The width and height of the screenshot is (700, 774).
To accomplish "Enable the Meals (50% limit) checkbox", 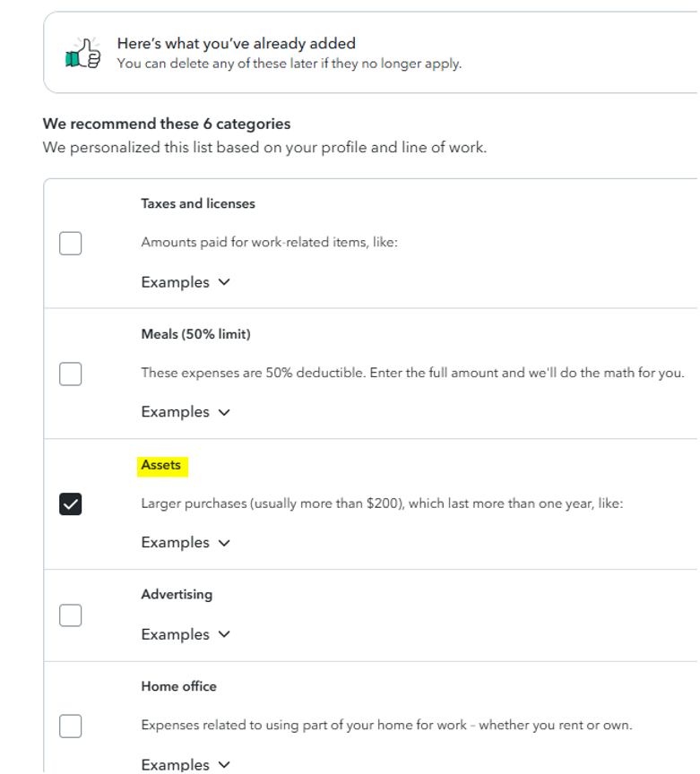I will point(71,374).
